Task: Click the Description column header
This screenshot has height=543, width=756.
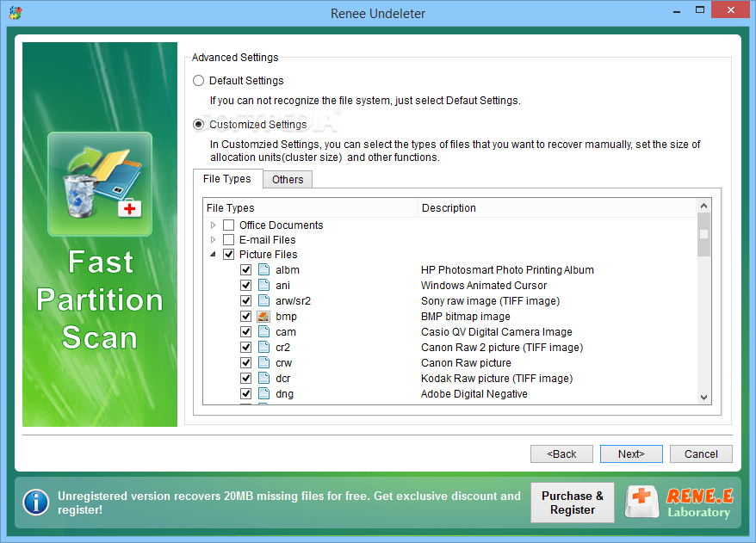Action: (x=557, y=207)
